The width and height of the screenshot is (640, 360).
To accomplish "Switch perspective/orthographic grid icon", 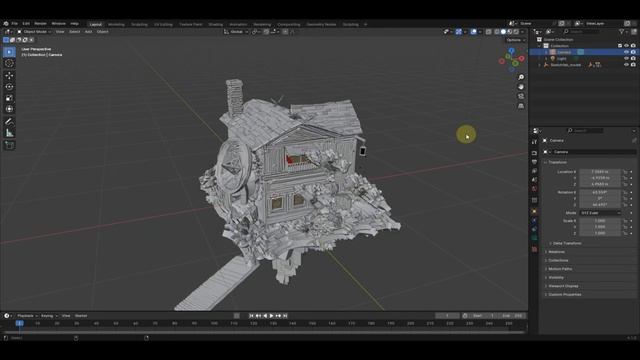I will pos(521,106).
